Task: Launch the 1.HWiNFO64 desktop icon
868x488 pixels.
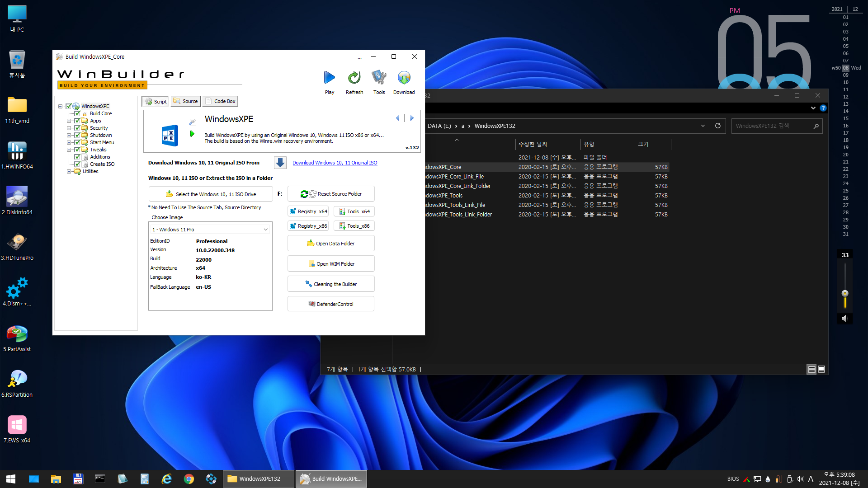Action: click(17, 155)
